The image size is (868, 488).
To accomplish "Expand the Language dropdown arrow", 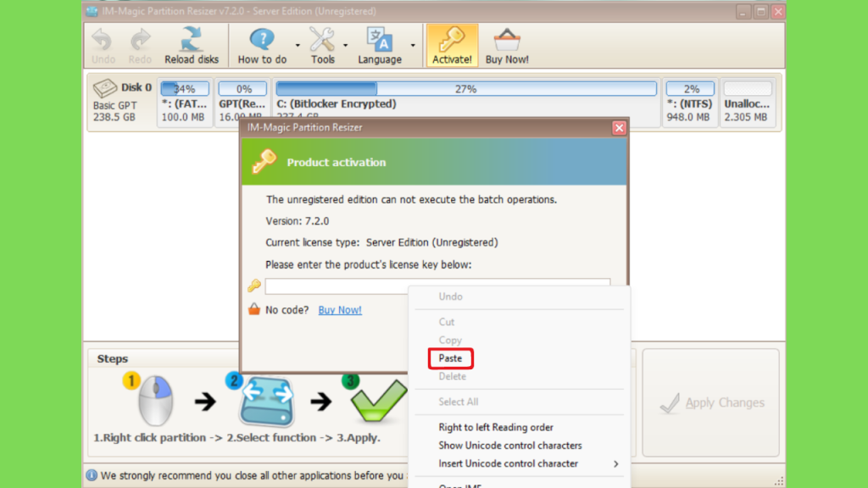I will click(413, 46).
